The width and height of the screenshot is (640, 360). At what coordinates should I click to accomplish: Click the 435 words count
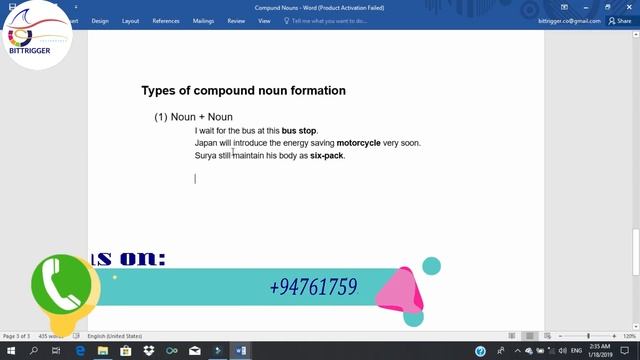[51, 336]
